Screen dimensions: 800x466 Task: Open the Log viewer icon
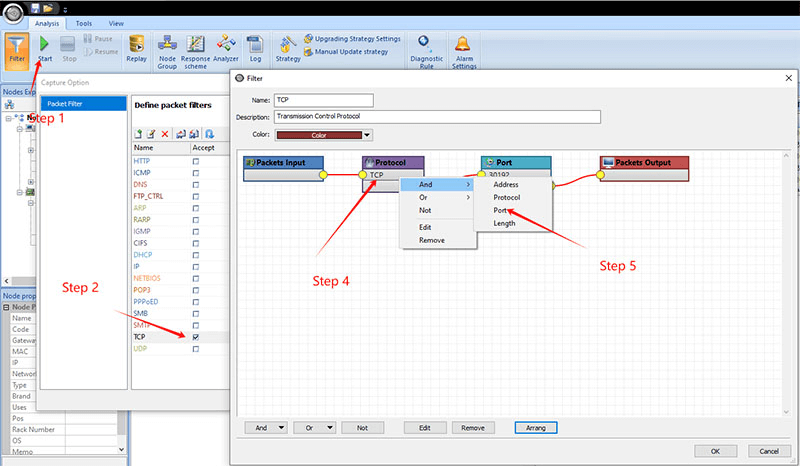pos(255,45)
